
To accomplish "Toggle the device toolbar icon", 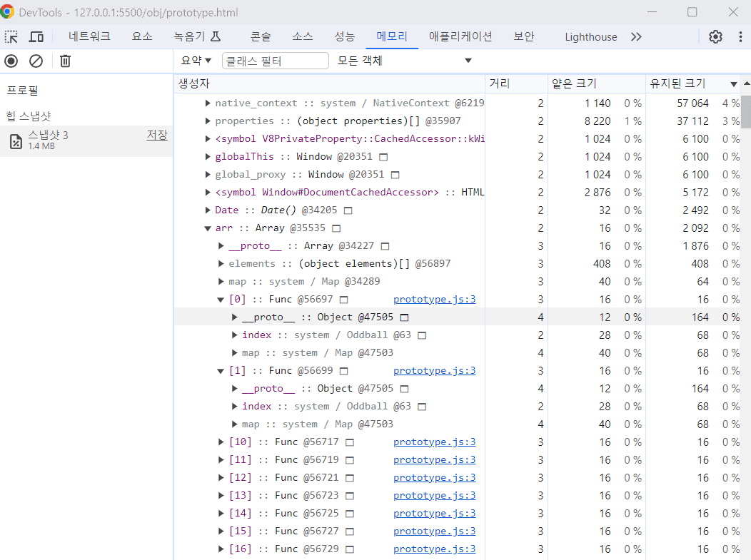I will pyautogui.click(x=36, y=37).
